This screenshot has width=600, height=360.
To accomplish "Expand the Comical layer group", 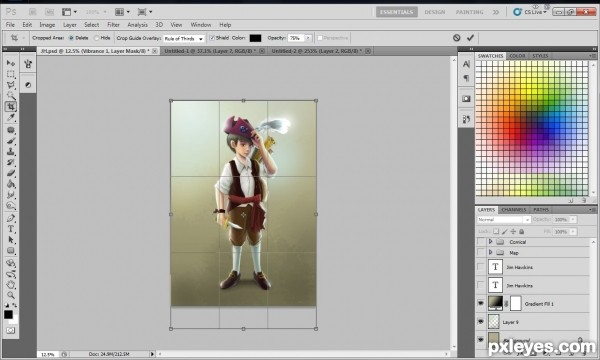I will [x=490, y=242].
